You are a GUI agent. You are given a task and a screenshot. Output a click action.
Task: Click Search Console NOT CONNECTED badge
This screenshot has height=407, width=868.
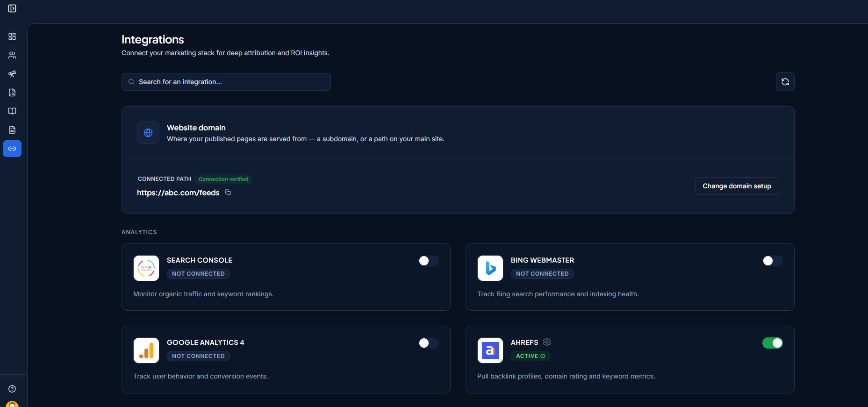[x=198, y=274]
